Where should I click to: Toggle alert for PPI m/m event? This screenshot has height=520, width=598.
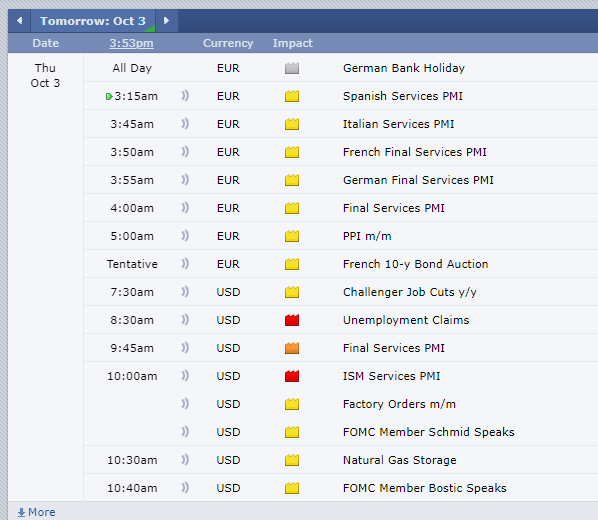[x=185, y=236]
